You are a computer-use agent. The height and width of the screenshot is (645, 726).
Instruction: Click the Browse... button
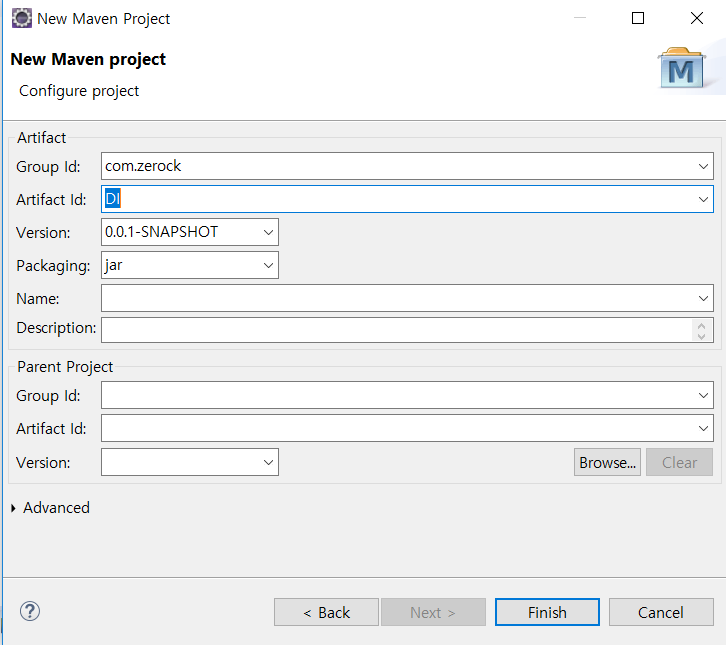coord(607,462)
